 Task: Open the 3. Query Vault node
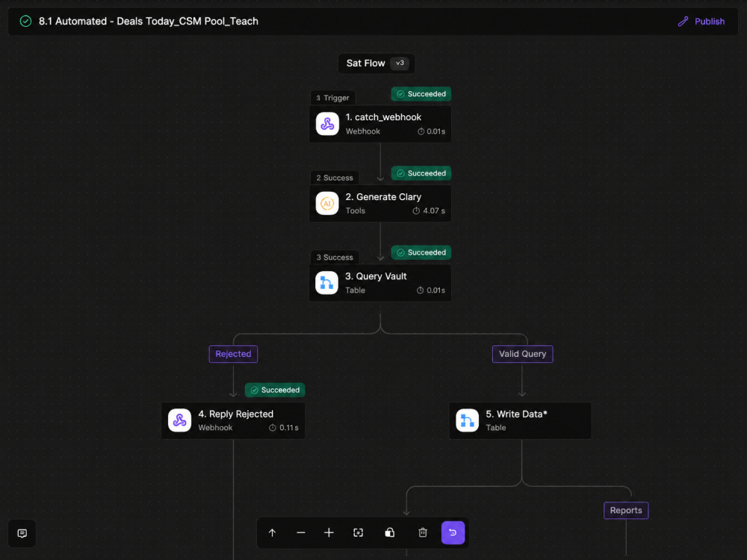[380, 283]
